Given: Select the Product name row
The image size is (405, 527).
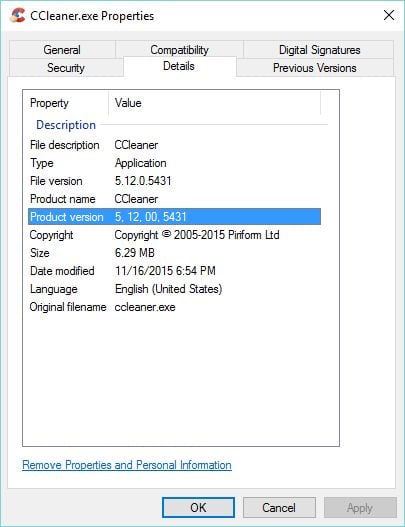Looking at the screenshot, I should coord(174,199).
